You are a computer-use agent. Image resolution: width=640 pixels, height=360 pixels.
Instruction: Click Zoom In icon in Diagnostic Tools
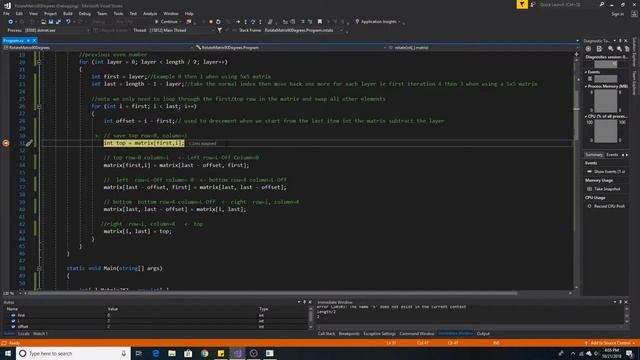point(611,49)
